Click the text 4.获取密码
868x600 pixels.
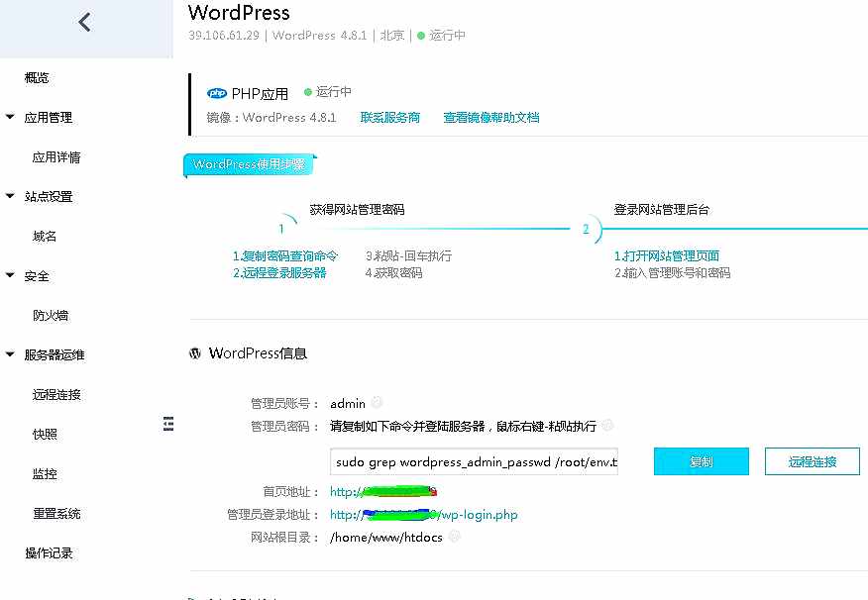tap(393, 273)
